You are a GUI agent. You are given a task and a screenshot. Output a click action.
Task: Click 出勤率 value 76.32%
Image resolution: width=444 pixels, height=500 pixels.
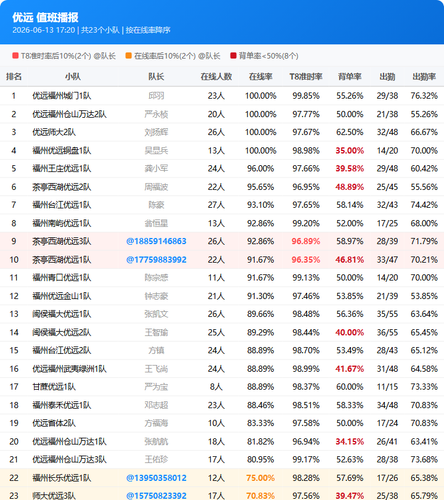[424, 96]
